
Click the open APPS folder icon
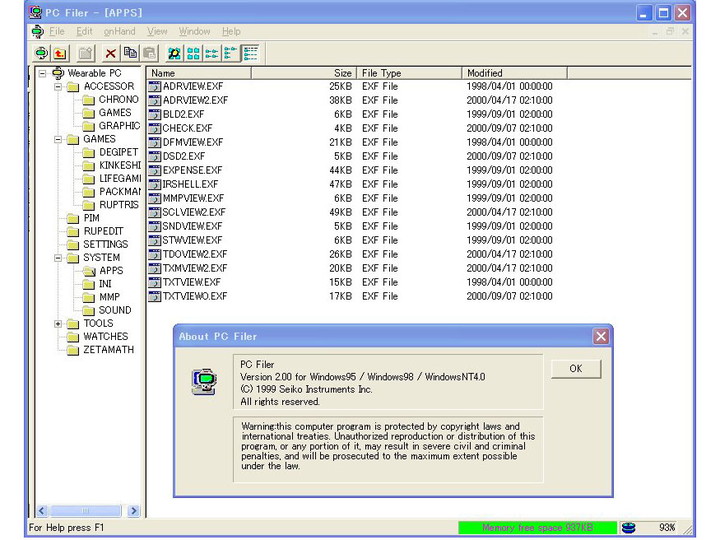[x=89, y=271]
